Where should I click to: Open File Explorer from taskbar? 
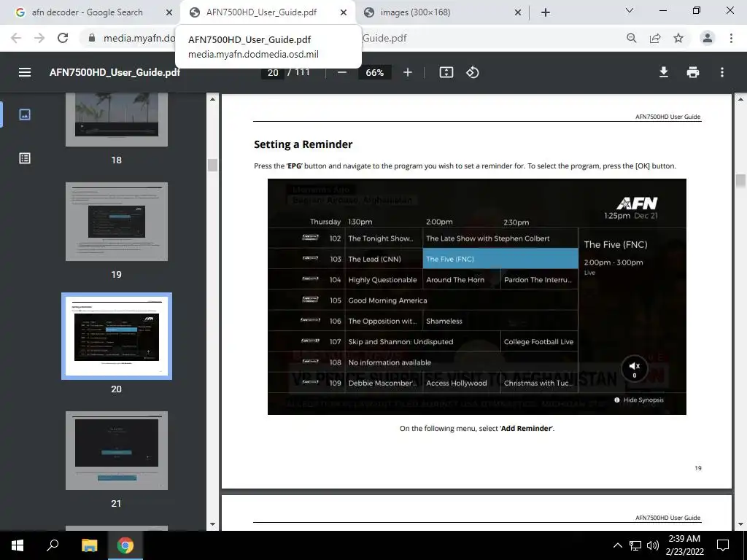[89, 545]
